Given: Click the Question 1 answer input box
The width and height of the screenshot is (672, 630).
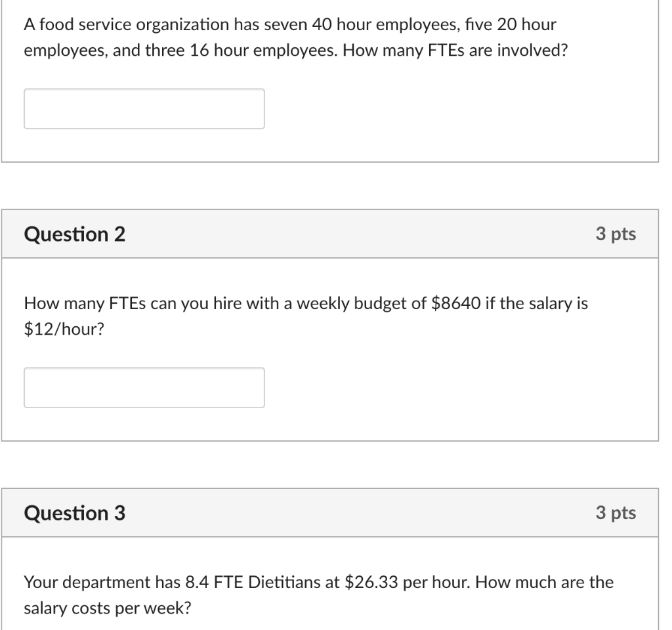Looking at the screenshot, I should [144, 108].
